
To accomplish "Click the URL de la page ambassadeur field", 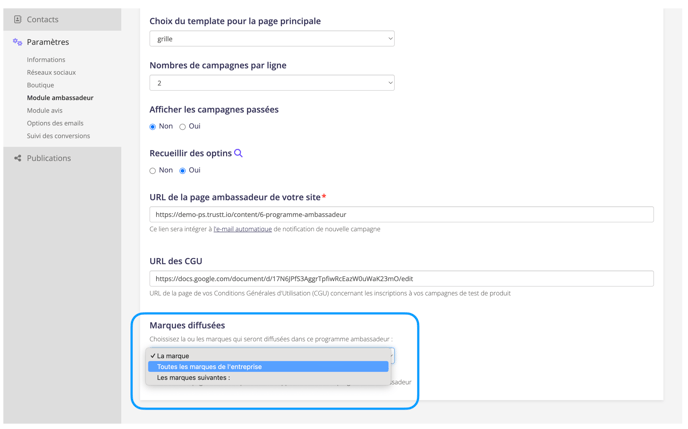I will [401, 214].
